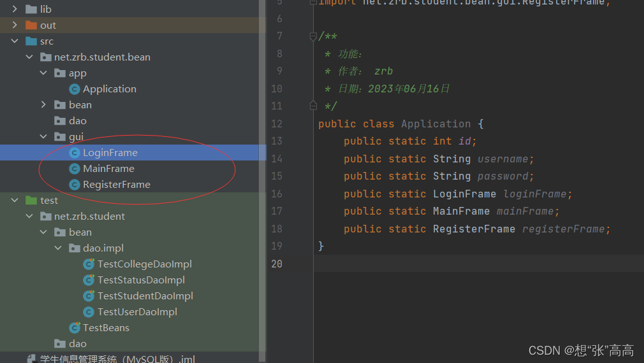This screenshot has width=644, height=363.
Task: Open RegisterFrame in the project tree
Action: point(117,185)
